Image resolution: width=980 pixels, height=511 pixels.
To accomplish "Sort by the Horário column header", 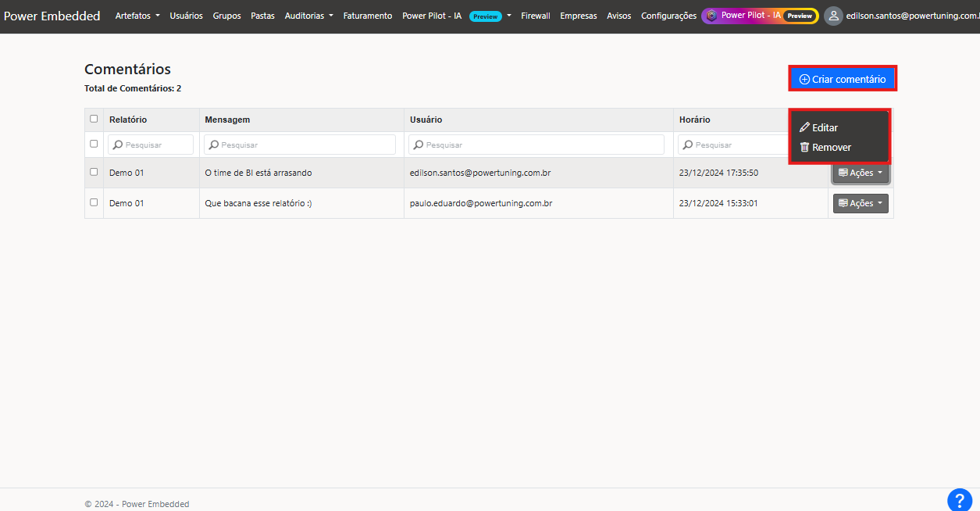I will click(695, 120).
